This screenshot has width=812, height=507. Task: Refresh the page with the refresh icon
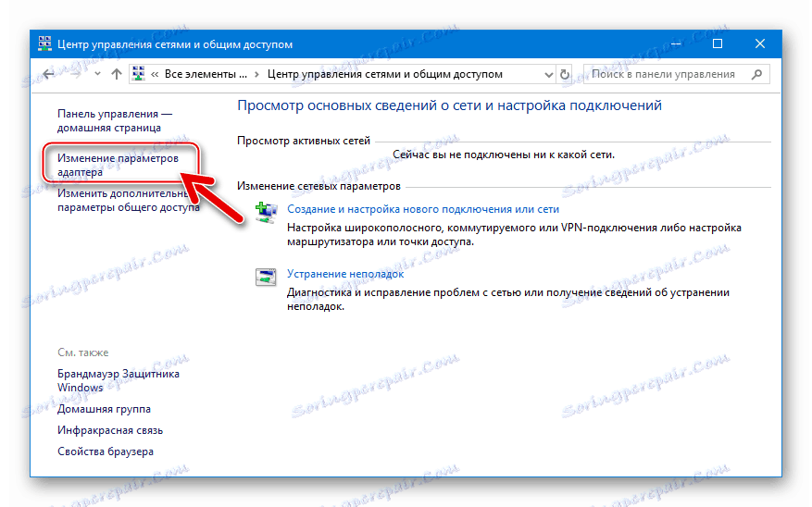click(x=565, y=75)
